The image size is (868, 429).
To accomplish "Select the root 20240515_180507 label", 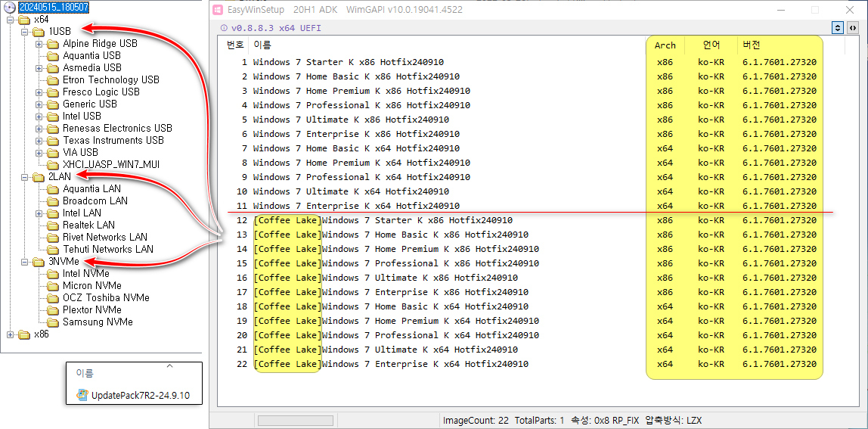I will point(54,8).
